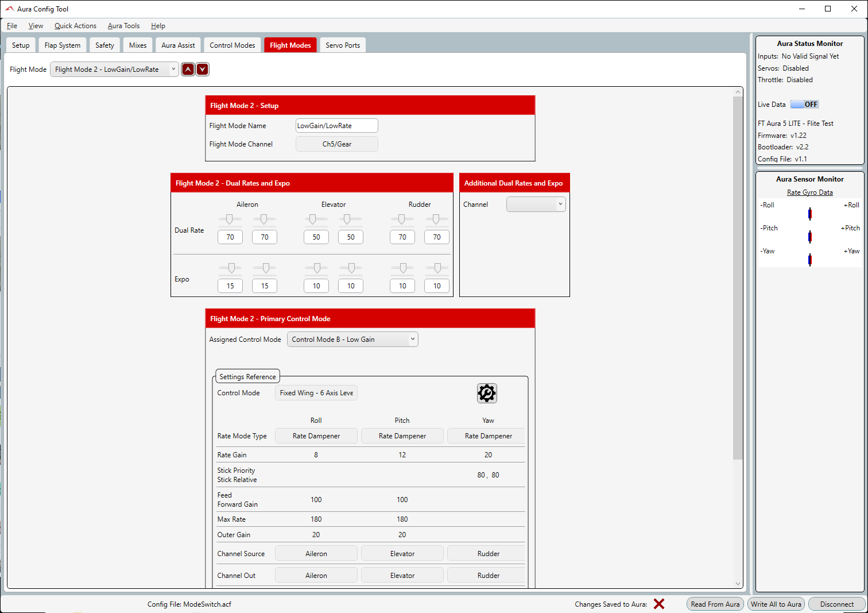Click the first Elevator Expo slider
Image resolution: width=868 pixels, height=613 pixels.
click(316, 268)
